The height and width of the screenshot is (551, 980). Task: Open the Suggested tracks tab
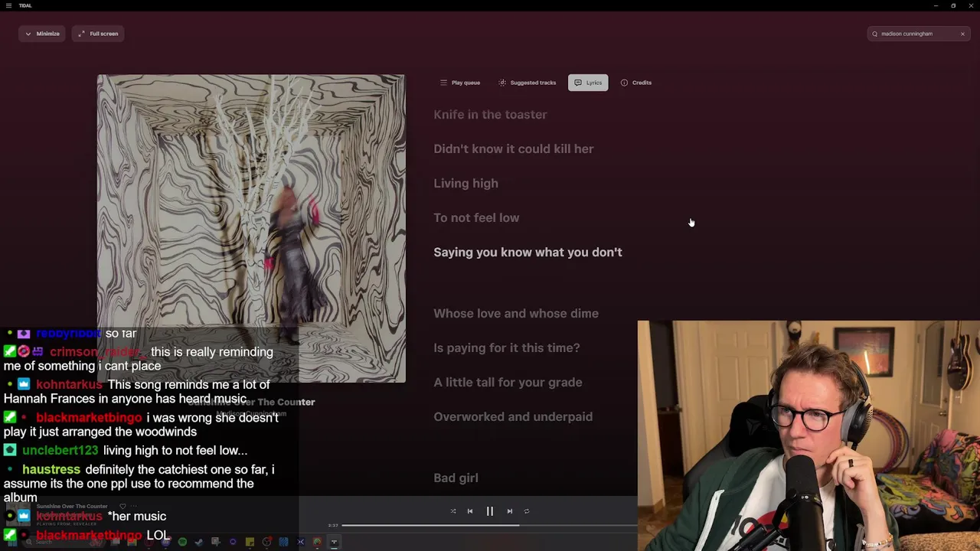[x=527, y=83]
